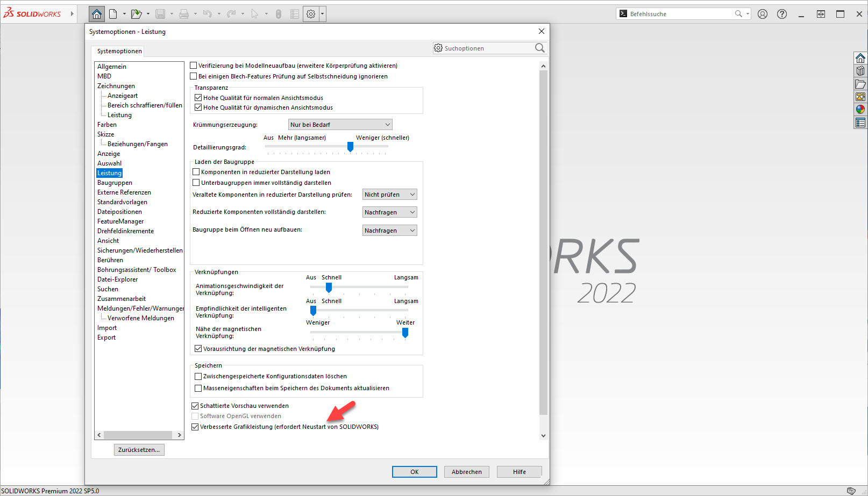Click the command search magnifier icon

pyautogui.click(x=738, y=14)
